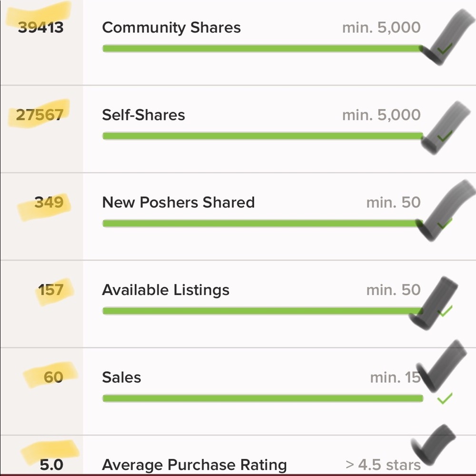Click the min. 5,000 requirement label
476x476 pixels.
[381, 28]
